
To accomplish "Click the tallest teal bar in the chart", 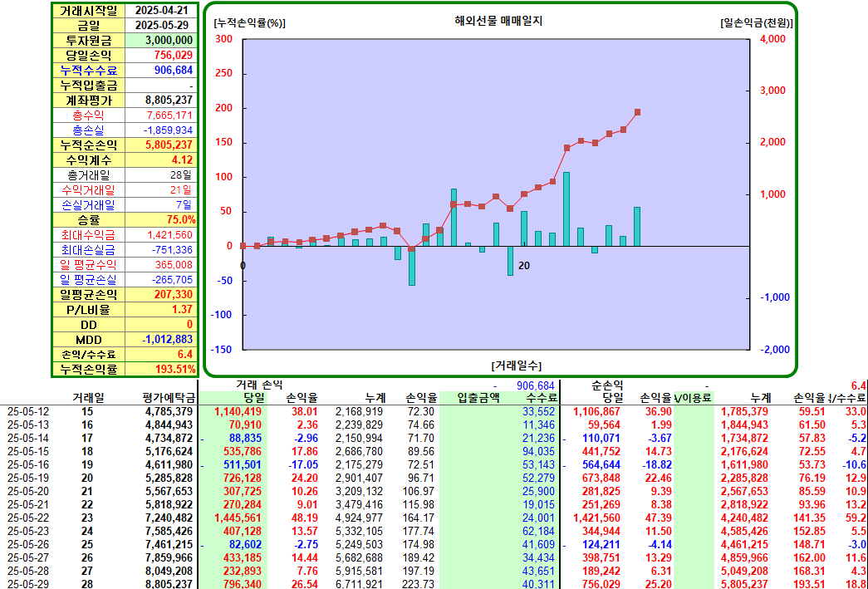I will tap(566, 209).
